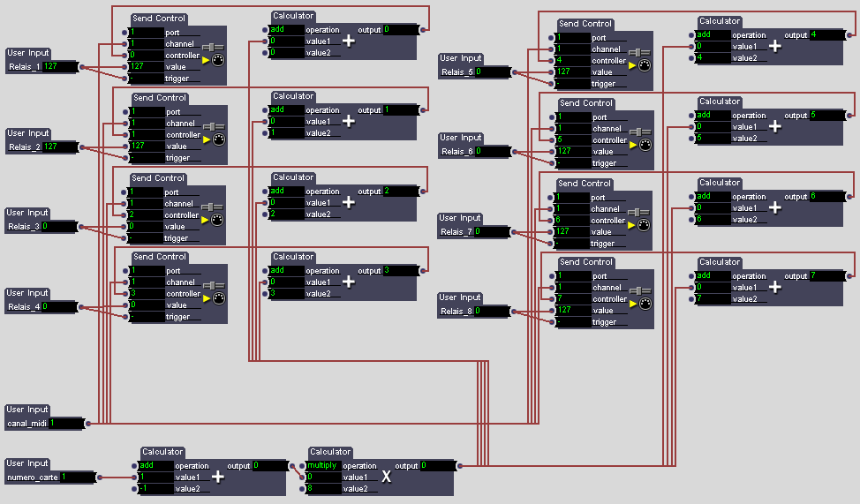
Task: Click the User Input title bar above Relais_3
Action: 28,213
